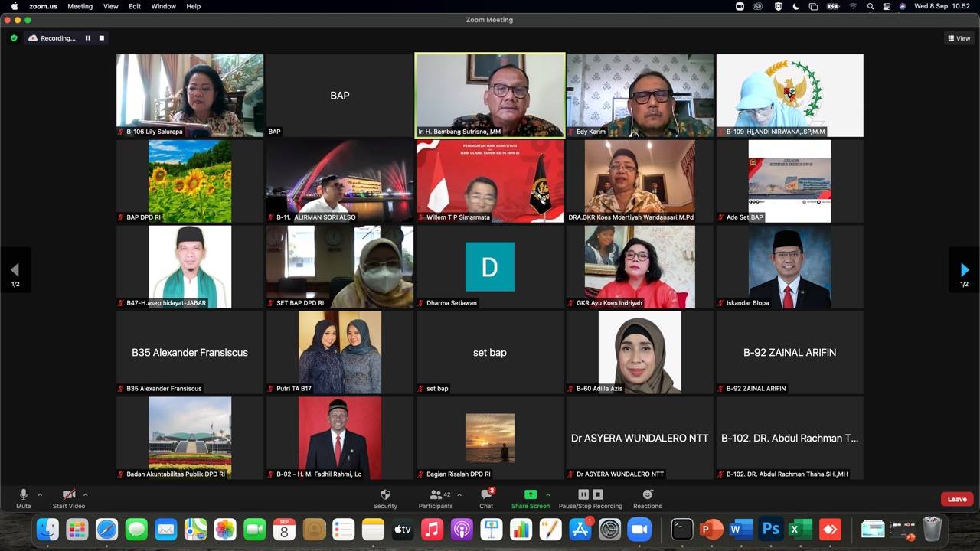Open the Security options in the Zoom toolbar
This screenshot has width=980, height=551.
point(385,495)
